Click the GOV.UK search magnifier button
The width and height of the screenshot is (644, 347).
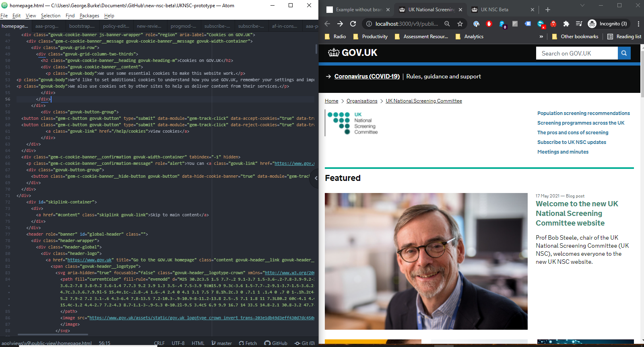[x=624, y=53]
